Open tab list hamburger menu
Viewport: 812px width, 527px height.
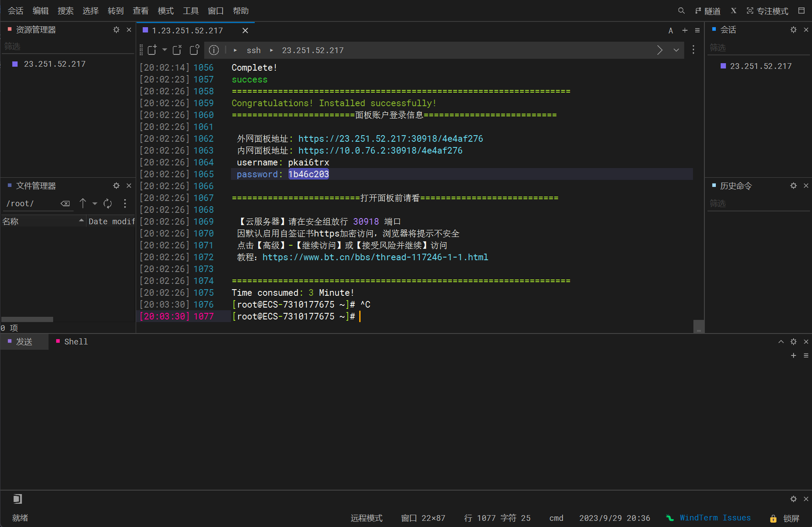pyautogui.click(x=697, y=30)
